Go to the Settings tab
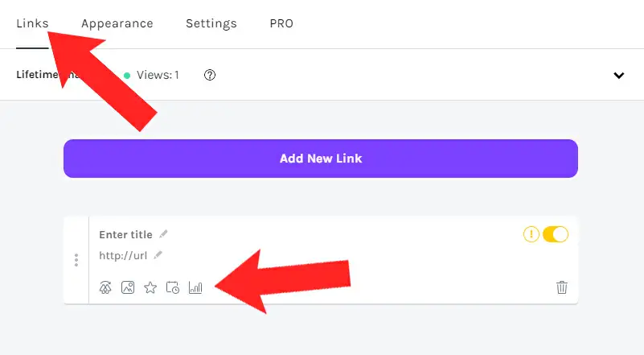Viewport: 644px width, 355px height. [x=211, y=23]
